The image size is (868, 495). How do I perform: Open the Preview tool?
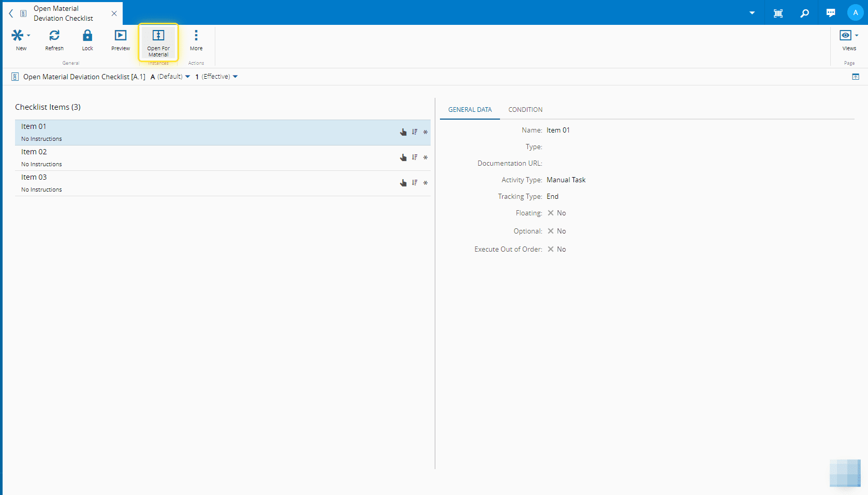point(121,36)
